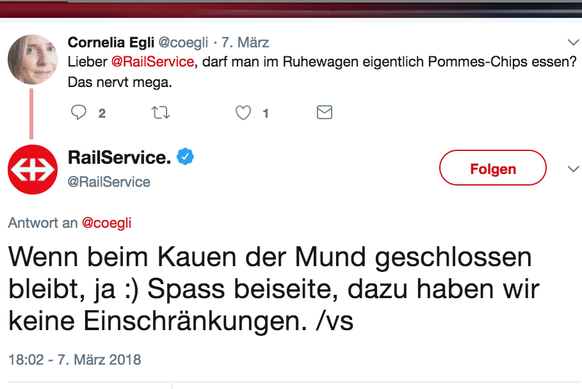
Task: Click the retweet arrows icon
Action: (x=161, y=112)
